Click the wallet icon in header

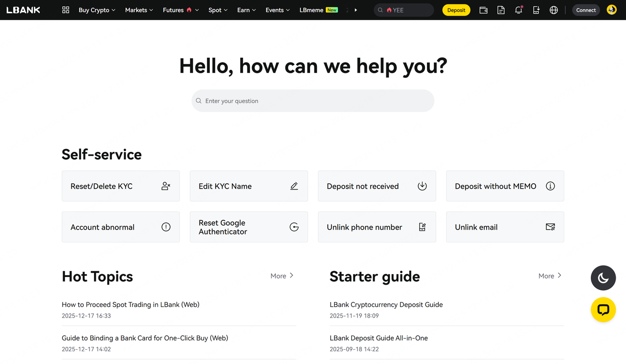coord(483,10)
